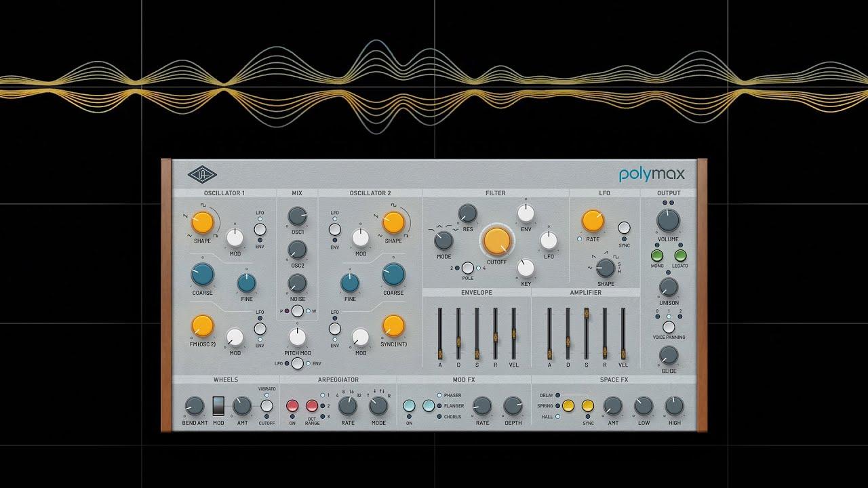The width and height of the screenshot is (868, 488).
Task: Click the orange filter Cutoff knob
Action: (496, 241)
